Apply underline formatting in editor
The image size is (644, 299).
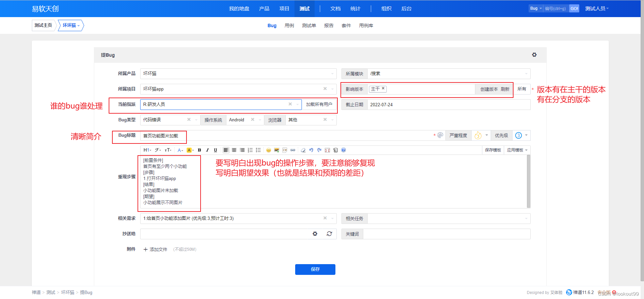coord(215,150)
